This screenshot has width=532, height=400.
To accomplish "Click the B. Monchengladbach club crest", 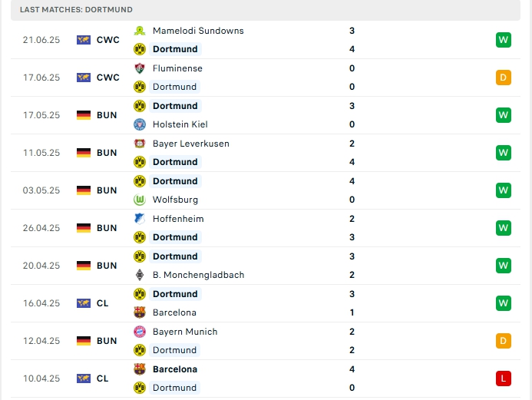I will click(140, 275).
